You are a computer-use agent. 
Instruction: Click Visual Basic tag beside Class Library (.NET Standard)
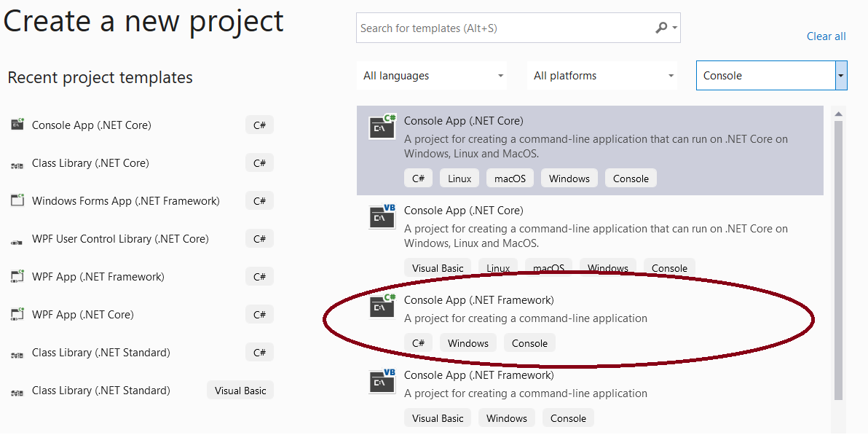[240, 390]
